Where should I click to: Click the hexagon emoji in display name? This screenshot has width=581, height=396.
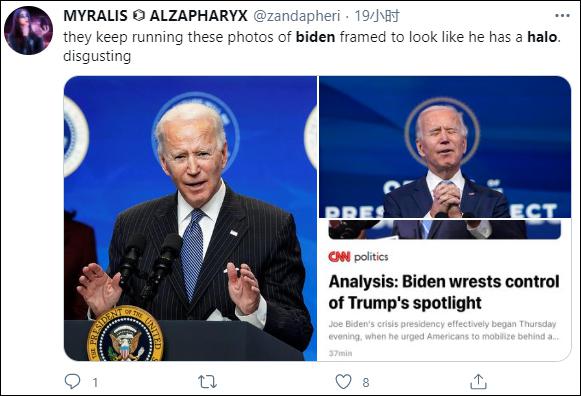pyautogui.click(x=139, y=16)
